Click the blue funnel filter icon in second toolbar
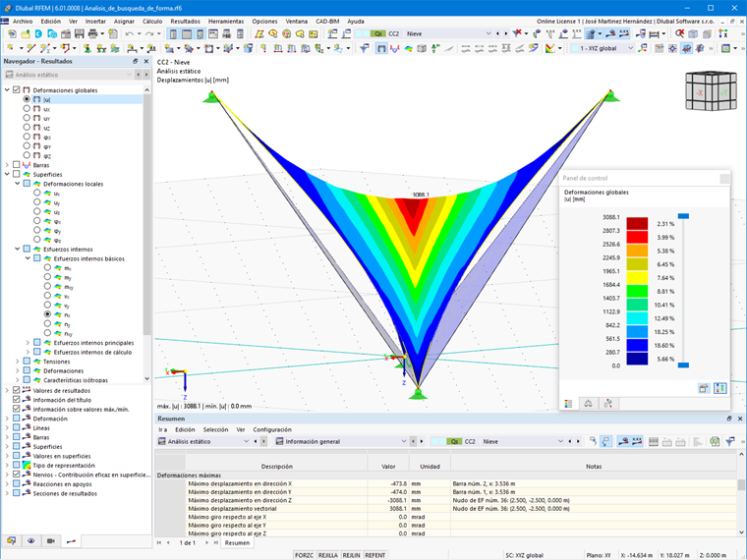 pos(365,48)
